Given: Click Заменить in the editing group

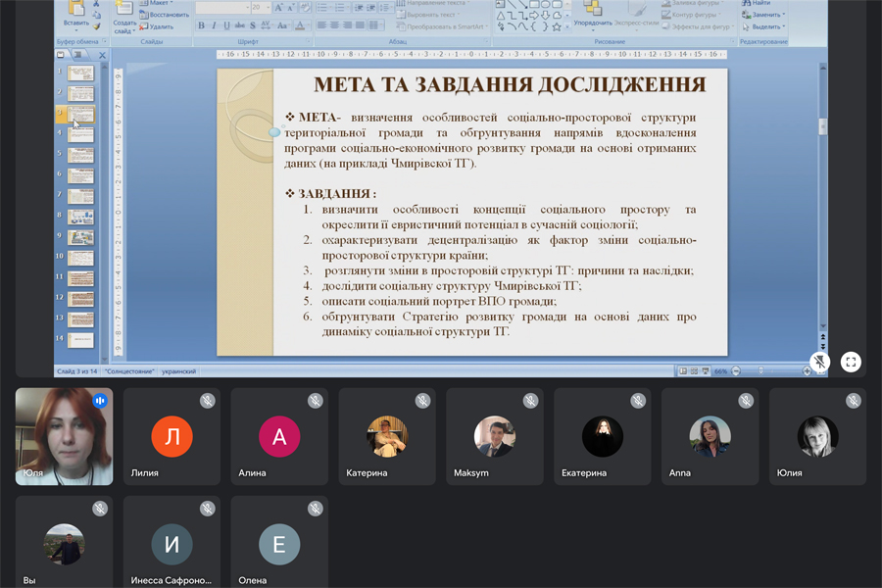Looking at the screenshot, I should [x=767, y=15].
